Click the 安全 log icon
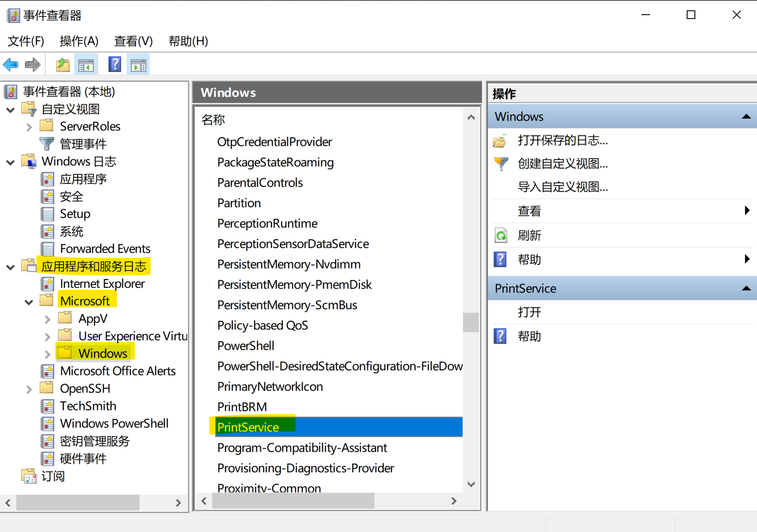The height and width of the screenshot is (532, 757). click(47, 197)
